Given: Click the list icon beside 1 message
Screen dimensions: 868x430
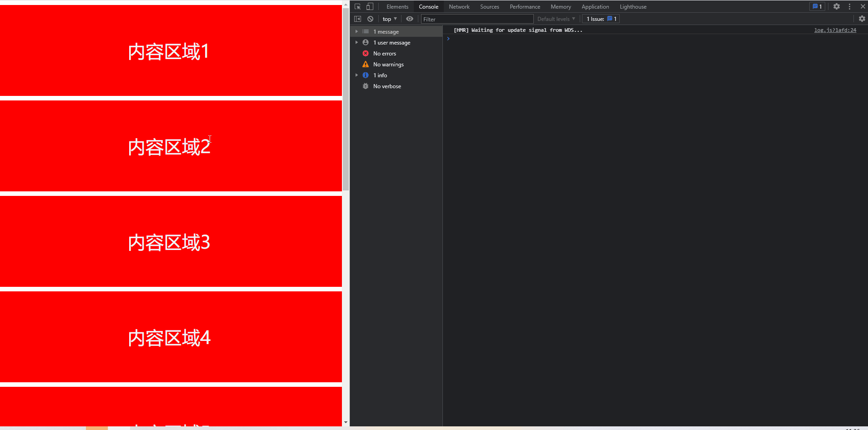Looking at the screenshot, I should tap(366, 31).
